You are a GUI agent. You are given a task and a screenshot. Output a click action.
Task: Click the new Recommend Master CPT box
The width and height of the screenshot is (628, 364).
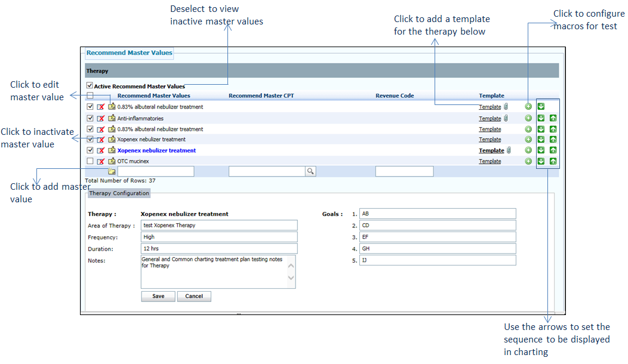tap(267, 171)
